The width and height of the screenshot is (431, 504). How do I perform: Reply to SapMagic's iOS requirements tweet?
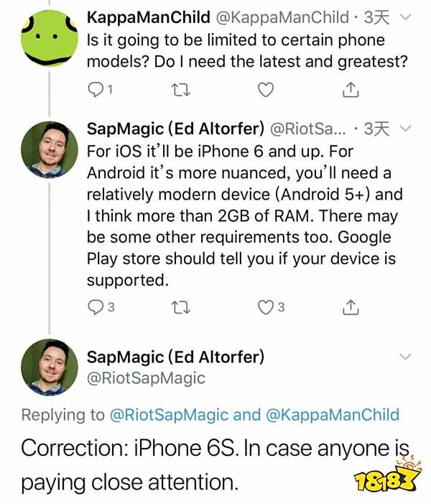96,308
